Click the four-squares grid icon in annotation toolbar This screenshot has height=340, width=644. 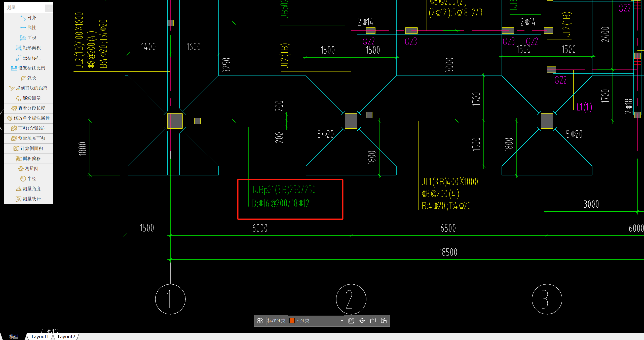(x=260, y=321)
